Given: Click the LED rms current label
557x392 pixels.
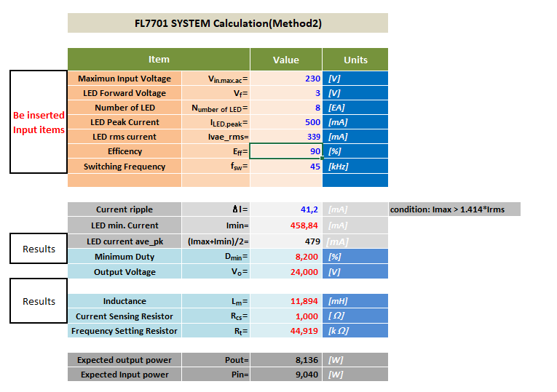Looking at the screenshot, I should pos(125,137).
